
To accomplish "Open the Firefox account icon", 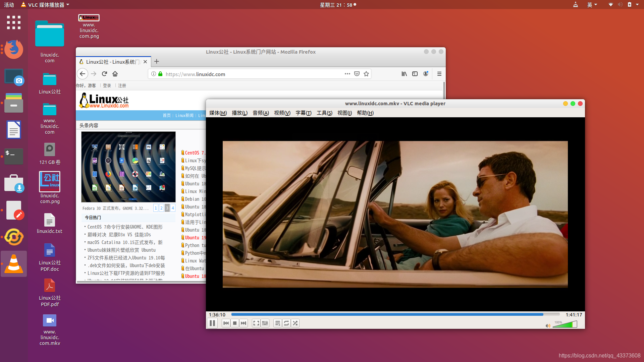I will pos(426,74).
